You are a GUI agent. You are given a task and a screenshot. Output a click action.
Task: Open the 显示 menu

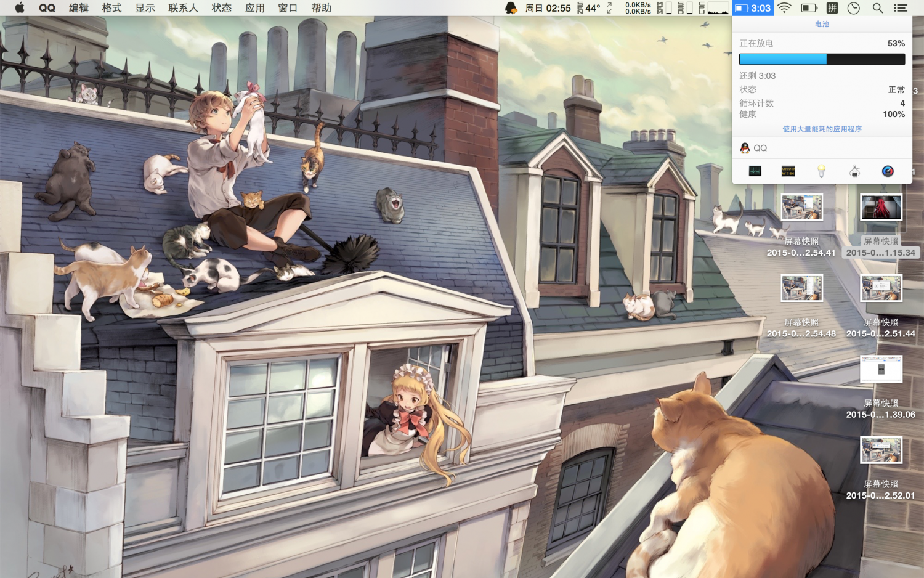tap(145, 8)
